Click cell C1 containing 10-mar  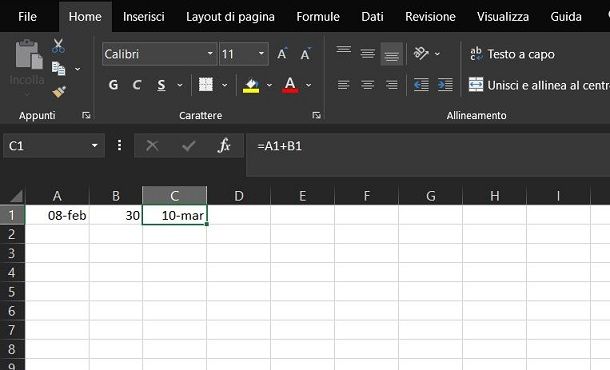click(x=175, y=215)
